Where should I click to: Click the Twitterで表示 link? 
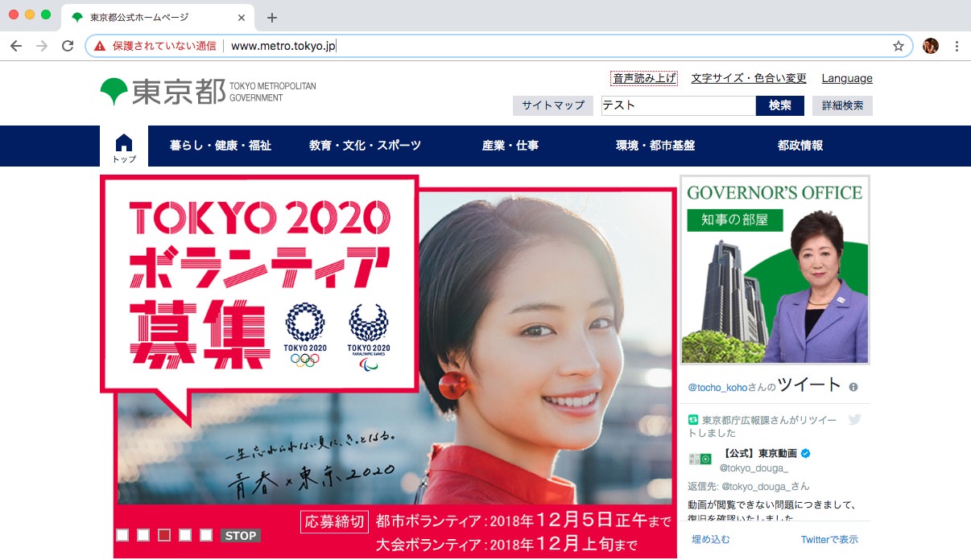point(829,540)
